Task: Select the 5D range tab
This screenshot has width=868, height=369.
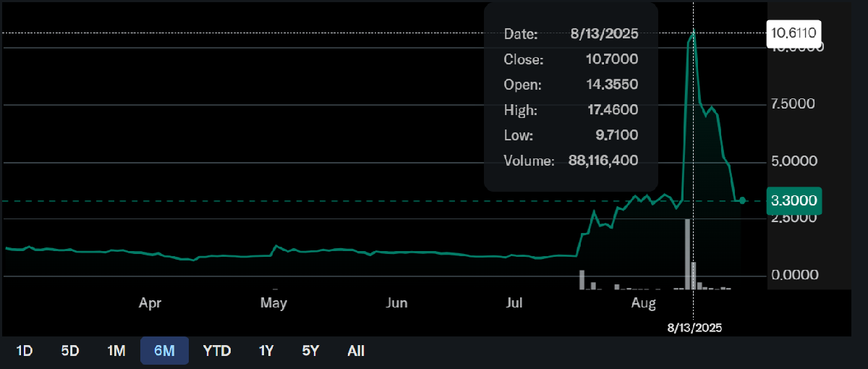Action: 70,351
